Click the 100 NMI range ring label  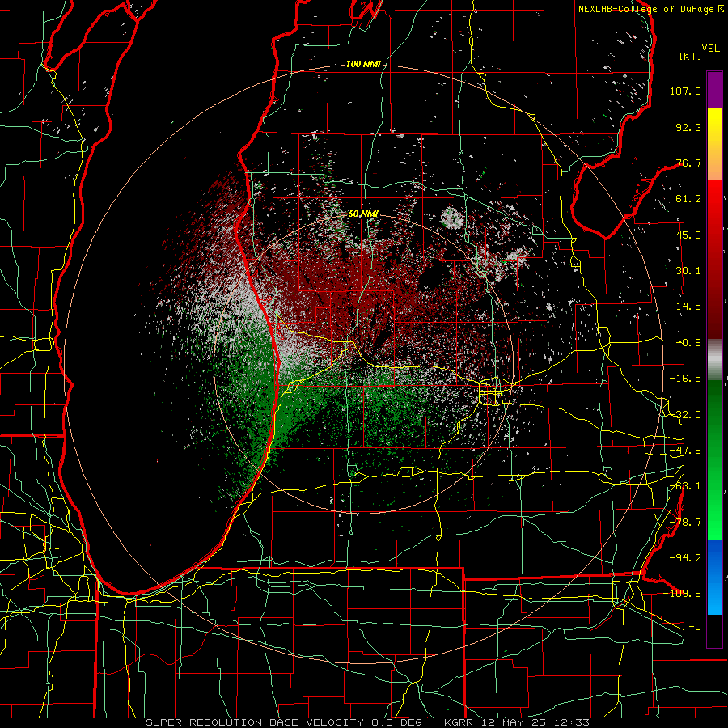click(363, 64)
